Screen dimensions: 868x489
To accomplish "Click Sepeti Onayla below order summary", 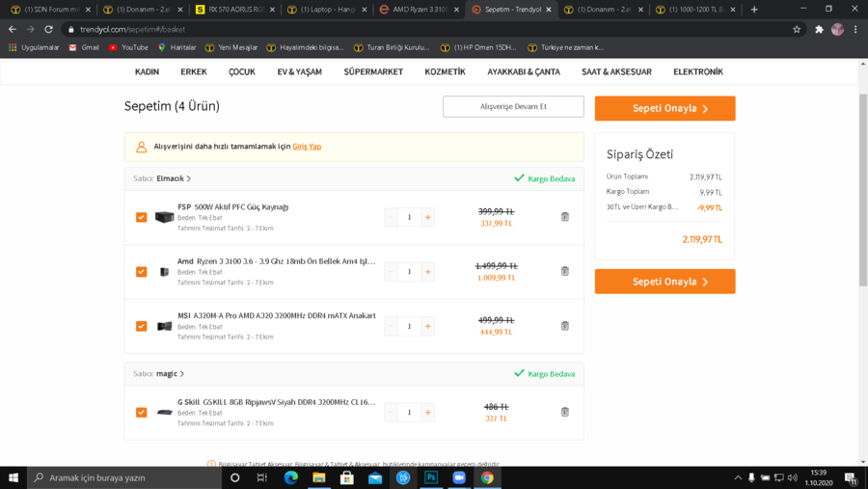I will pyautogui.click(x=665, y=282).
